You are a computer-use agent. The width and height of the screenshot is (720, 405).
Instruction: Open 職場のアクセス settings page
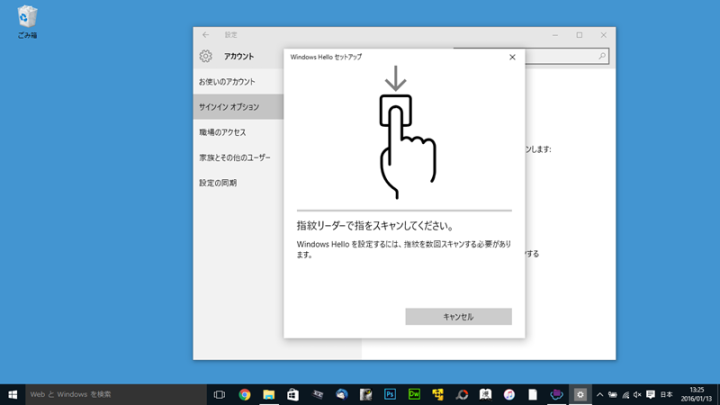(222, 132)
